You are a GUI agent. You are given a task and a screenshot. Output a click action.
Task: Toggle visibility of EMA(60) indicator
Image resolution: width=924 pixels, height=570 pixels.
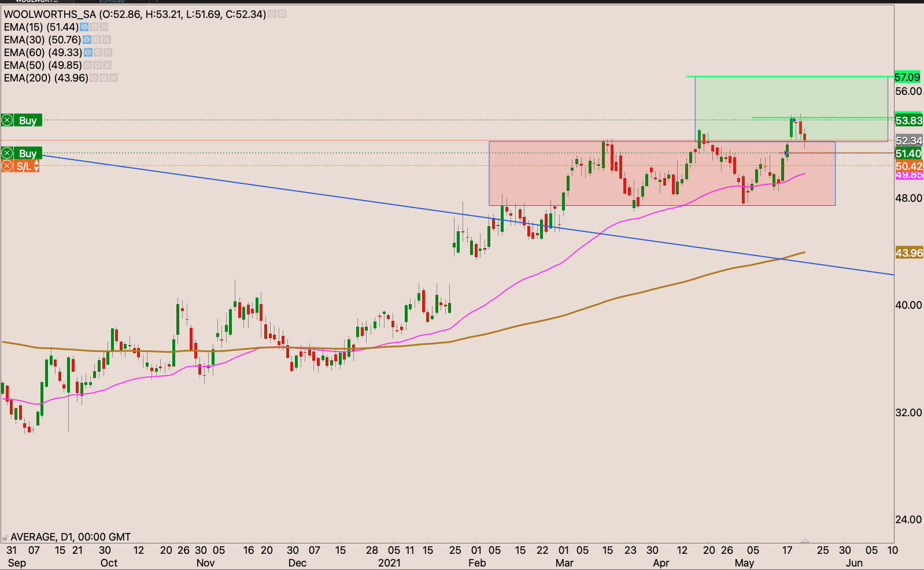click(88, 53)
